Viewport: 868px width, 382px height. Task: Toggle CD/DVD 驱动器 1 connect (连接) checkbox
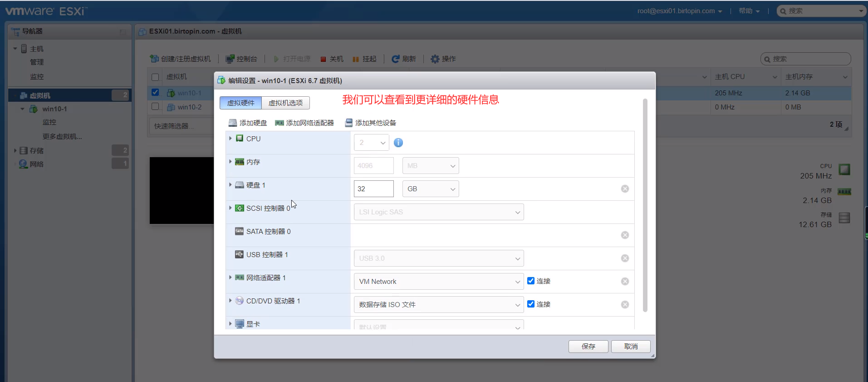tap(531, 304)
